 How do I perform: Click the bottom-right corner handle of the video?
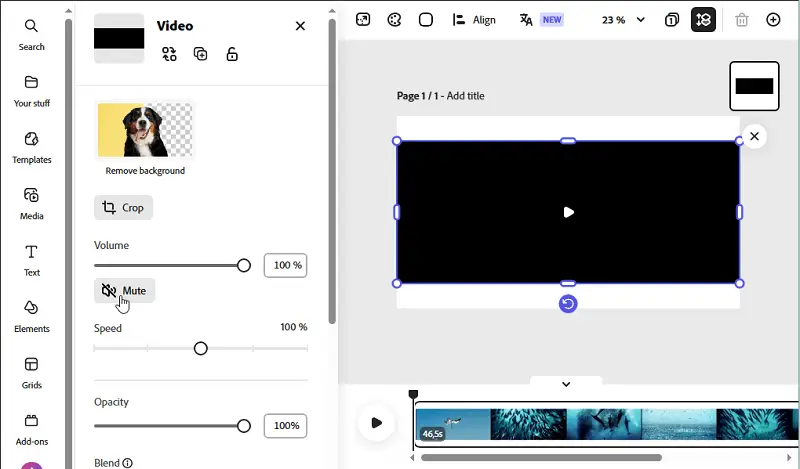739,283
